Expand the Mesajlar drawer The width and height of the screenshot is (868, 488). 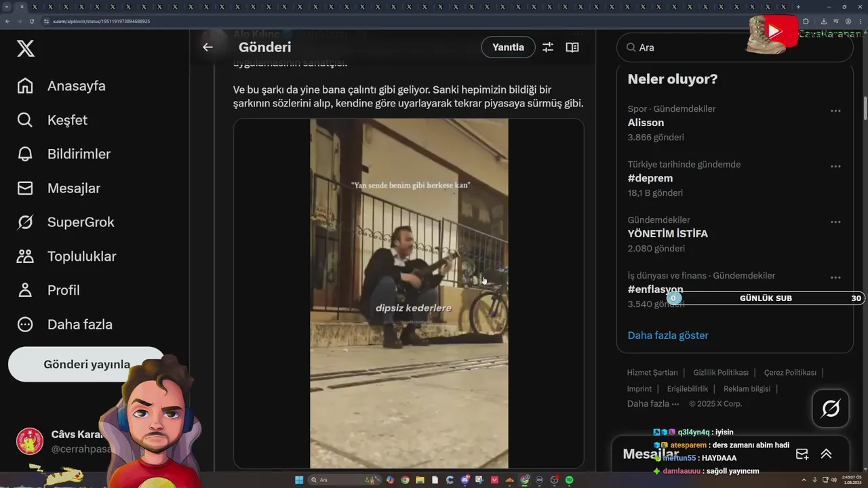(x=826, y=454)
